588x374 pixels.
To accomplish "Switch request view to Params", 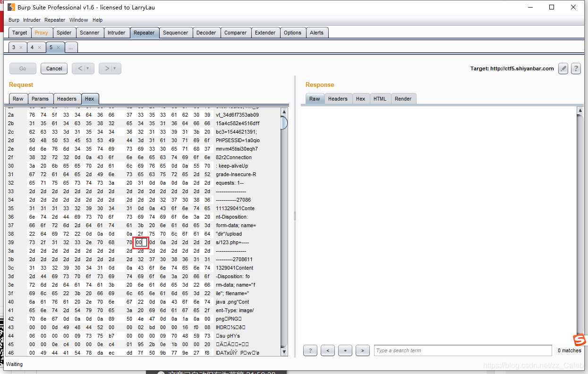I will click(40, 99).
